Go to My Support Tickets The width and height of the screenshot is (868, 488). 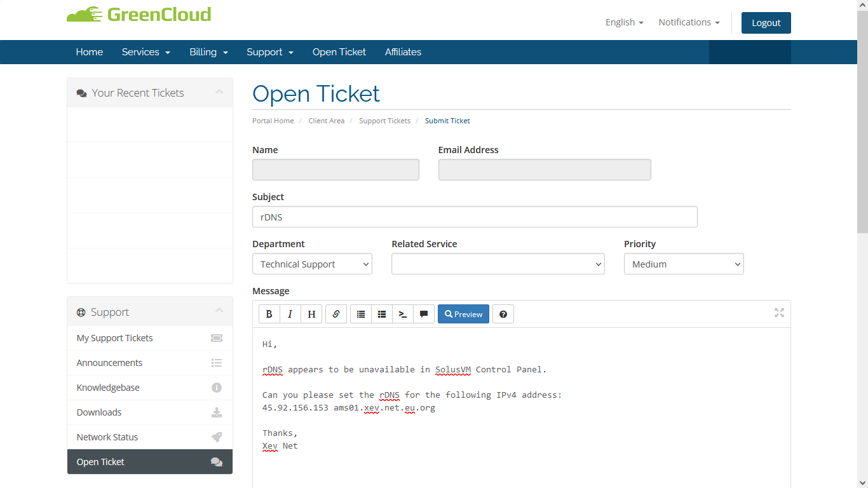115,338
